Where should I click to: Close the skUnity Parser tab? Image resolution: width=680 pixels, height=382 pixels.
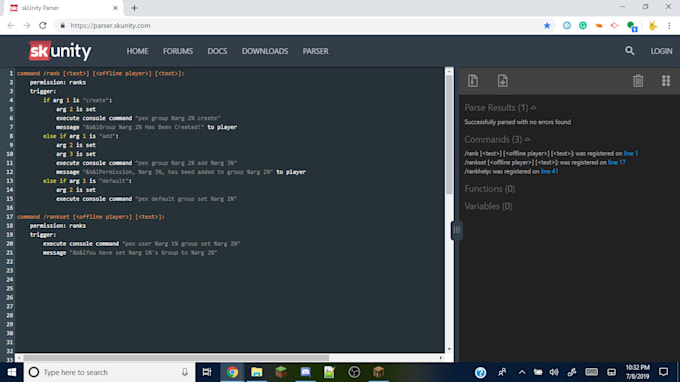[x=115, y=8]
